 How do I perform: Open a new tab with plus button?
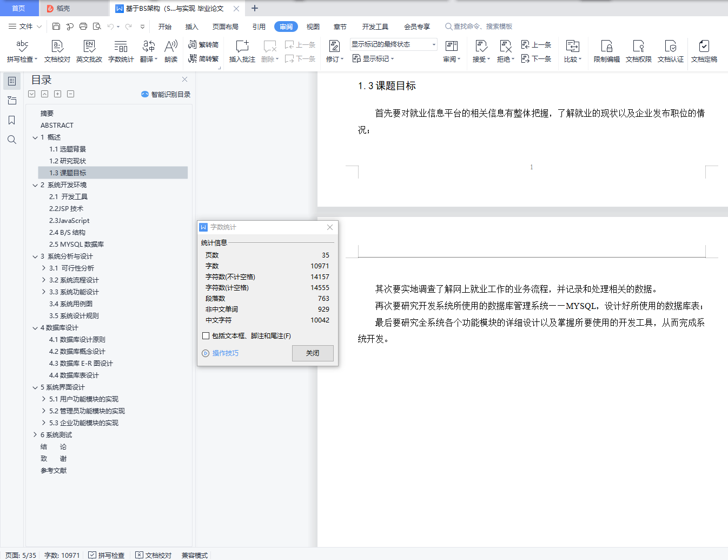[255, 8]
